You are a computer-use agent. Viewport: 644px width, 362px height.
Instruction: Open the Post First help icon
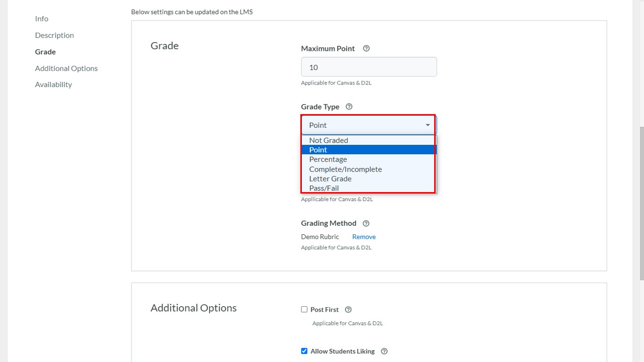[x=348, y=310]
